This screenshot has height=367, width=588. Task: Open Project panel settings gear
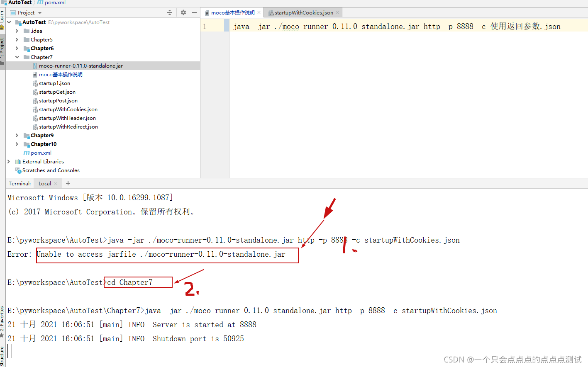pyautogui.click(x=183, y=12)
